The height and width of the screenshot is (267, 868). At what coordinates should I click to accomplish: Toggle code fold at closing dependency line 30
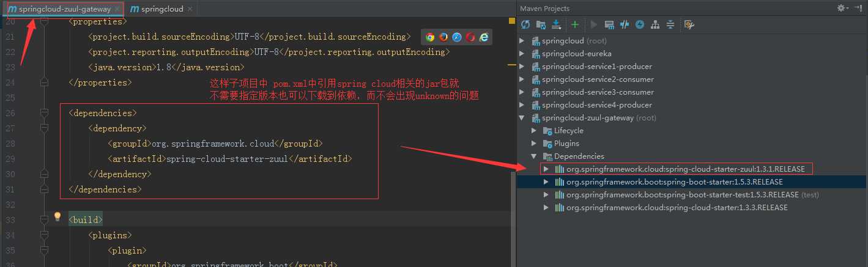tap(44, 174)
